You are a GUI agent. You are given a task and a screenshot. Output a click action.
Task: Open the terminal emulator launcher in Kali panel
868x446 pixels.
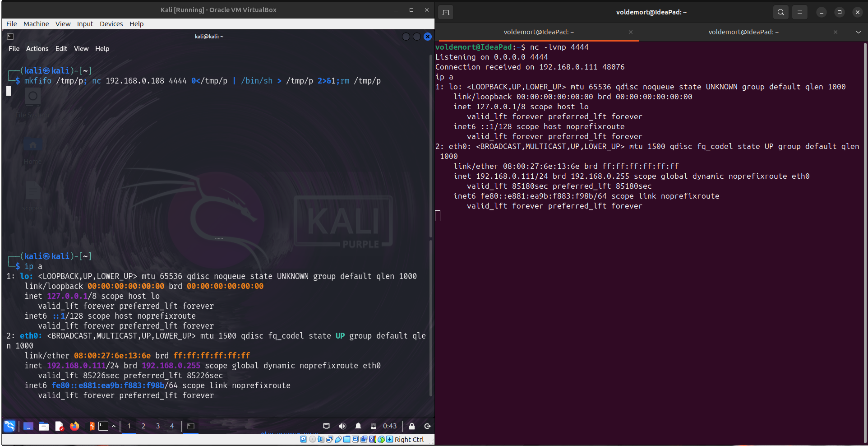click(x=103, y=426)
